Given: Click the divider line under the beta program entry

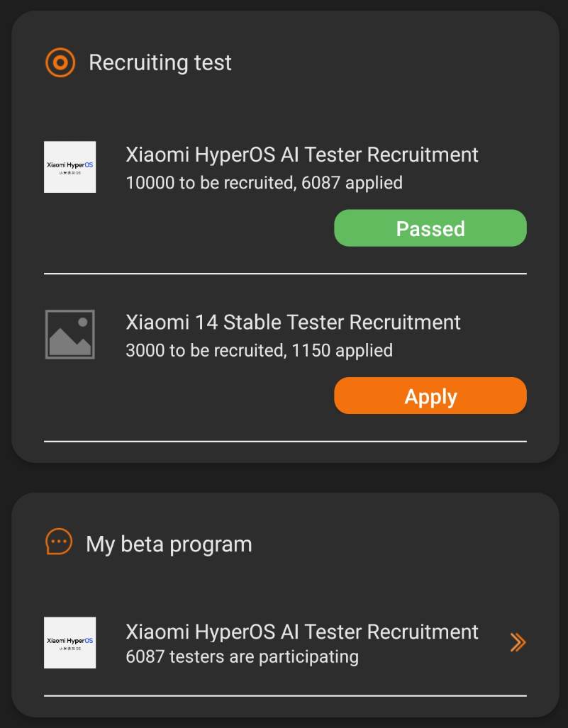Looking at the screenshot, I should [285, 695].
